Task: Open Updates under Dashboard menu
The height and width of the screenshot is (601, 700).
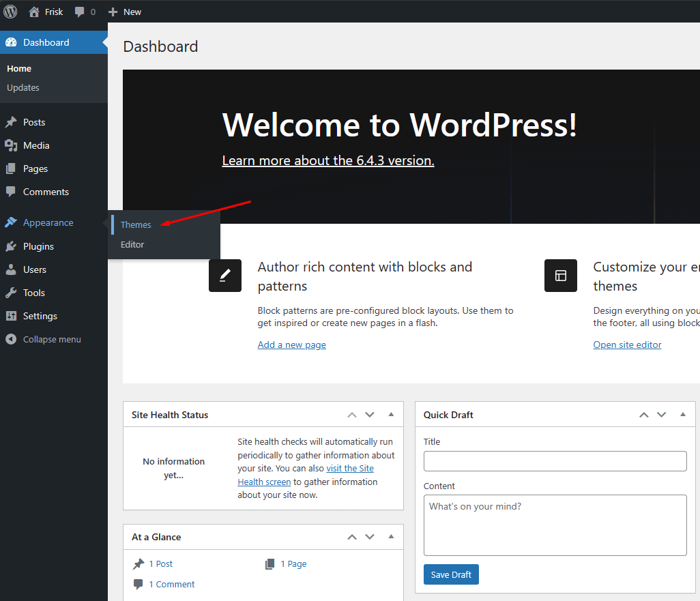Action: point(23,87)
